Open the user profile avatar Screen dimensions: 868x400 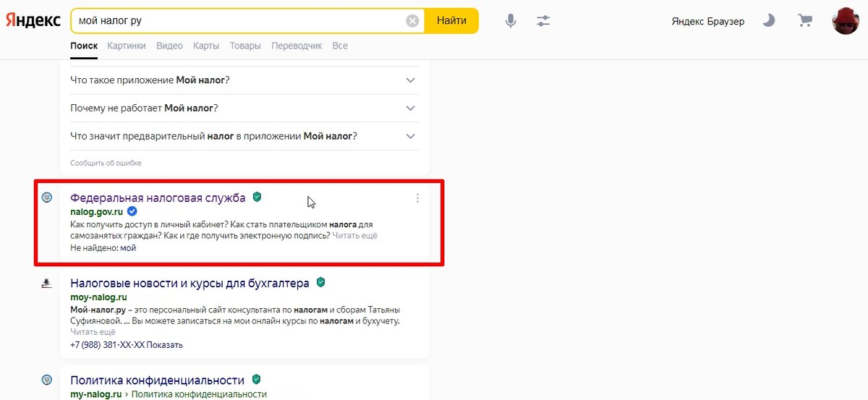pos(846,21)
